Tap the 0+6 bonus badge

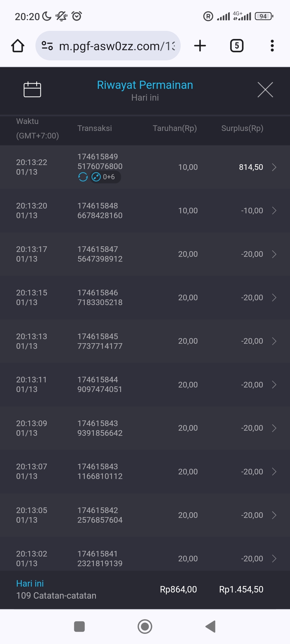(x=106, y=177)
